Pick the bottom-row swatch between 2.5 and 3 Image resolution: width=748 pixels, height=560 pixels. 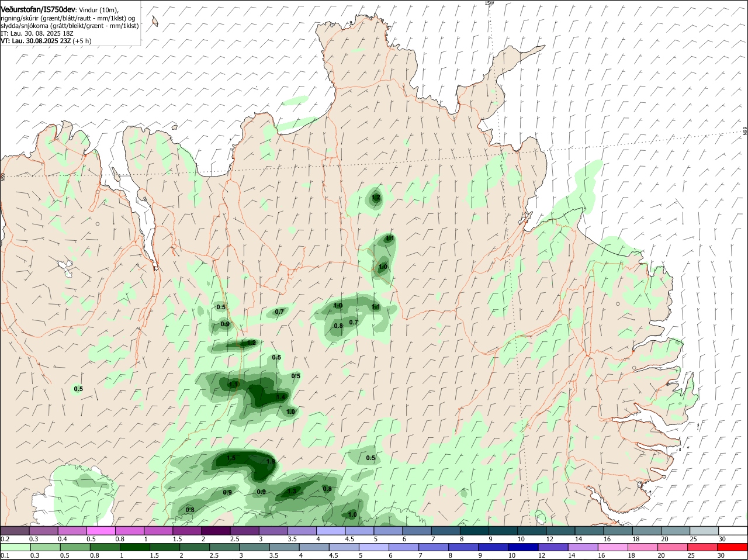[x=224, y=547]
